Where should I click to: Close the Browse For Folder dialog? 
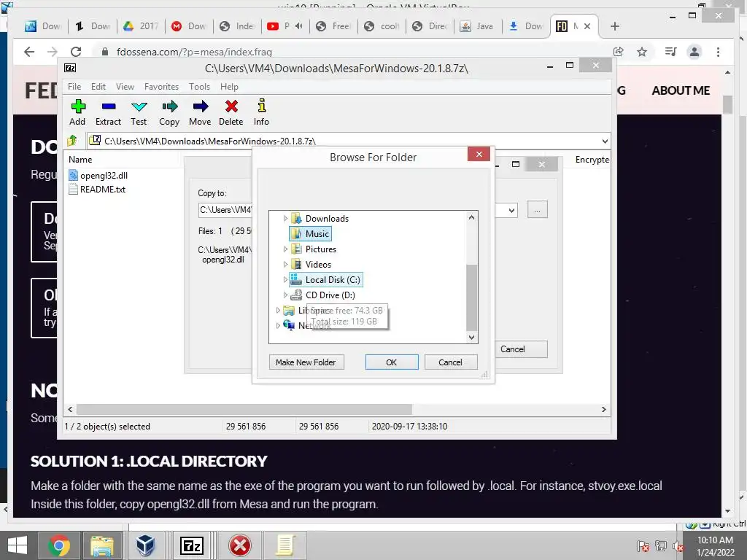coord(479,154)
